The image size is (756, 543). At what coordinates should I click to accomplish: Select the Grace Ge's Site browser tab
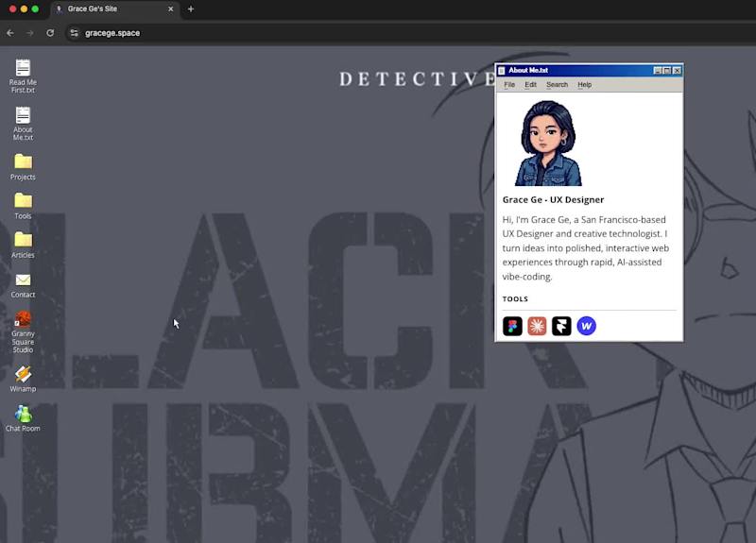(114, 9)
